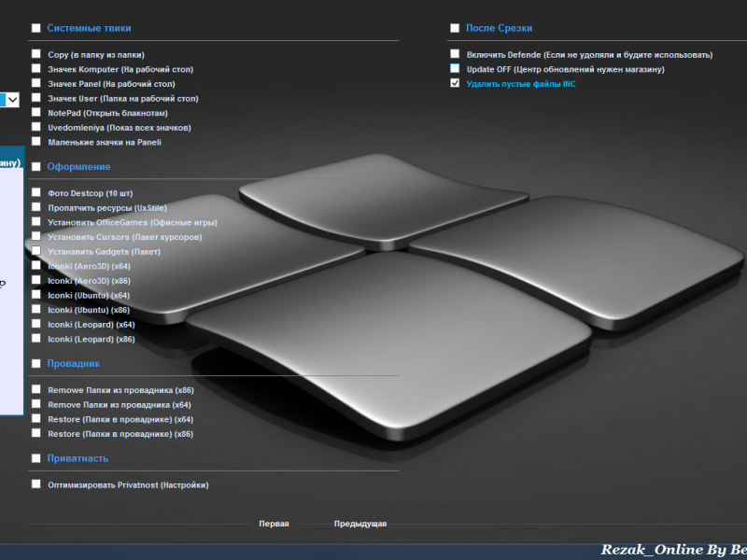Tick the После Срезки group checkbox

tap(455, 28)
